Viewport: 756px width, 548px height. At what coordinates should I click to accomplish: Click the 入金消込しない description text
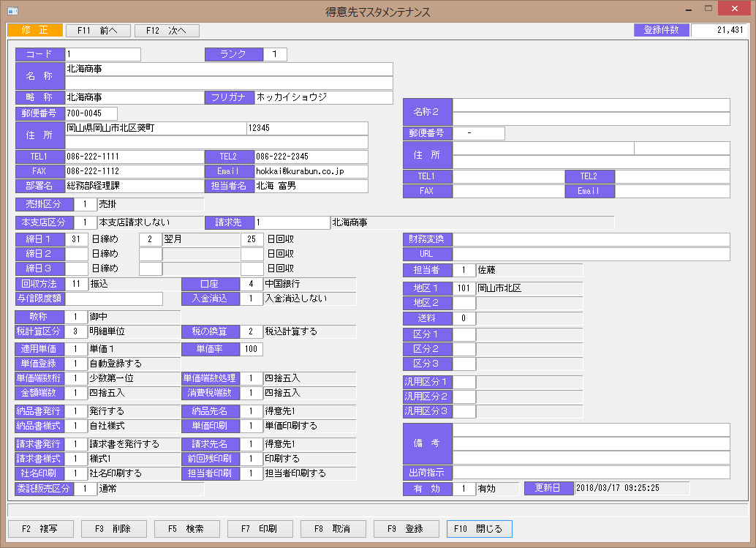[296, 299]
